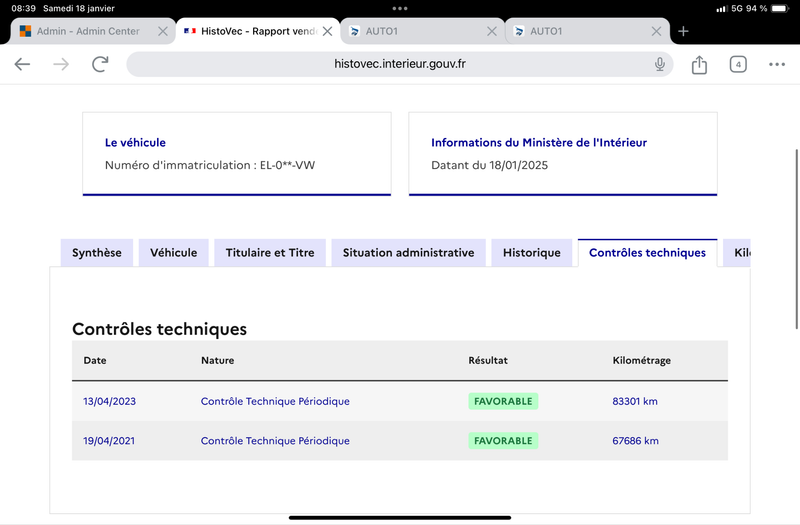Open the Véhicule tab

173,253
